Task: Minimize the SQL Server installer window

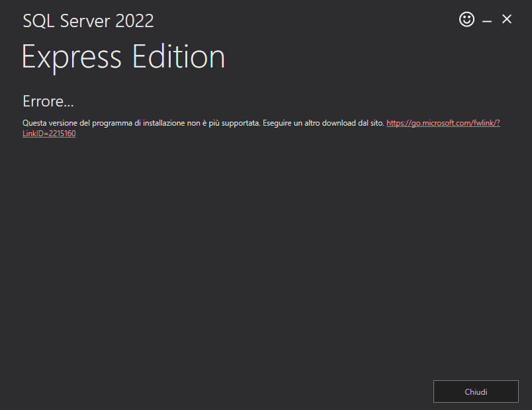Action: (487, 20)
